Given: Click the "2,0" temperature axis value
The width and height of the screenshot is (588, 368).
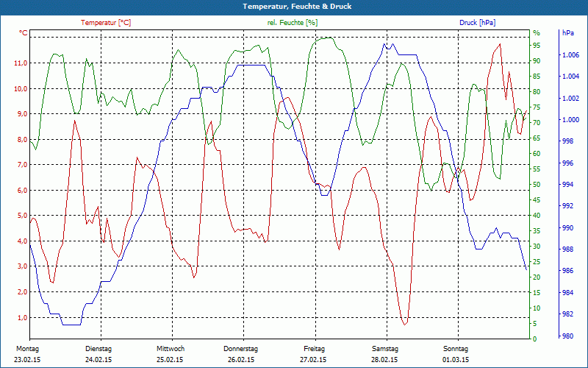Looking at the screenshot, I should pos(22,291).
